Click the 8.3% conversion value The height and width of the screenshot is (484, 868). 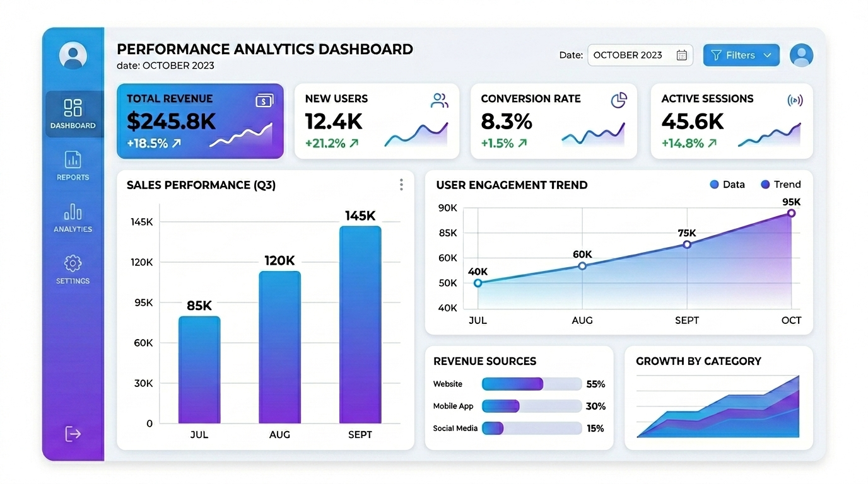[507, 121]
